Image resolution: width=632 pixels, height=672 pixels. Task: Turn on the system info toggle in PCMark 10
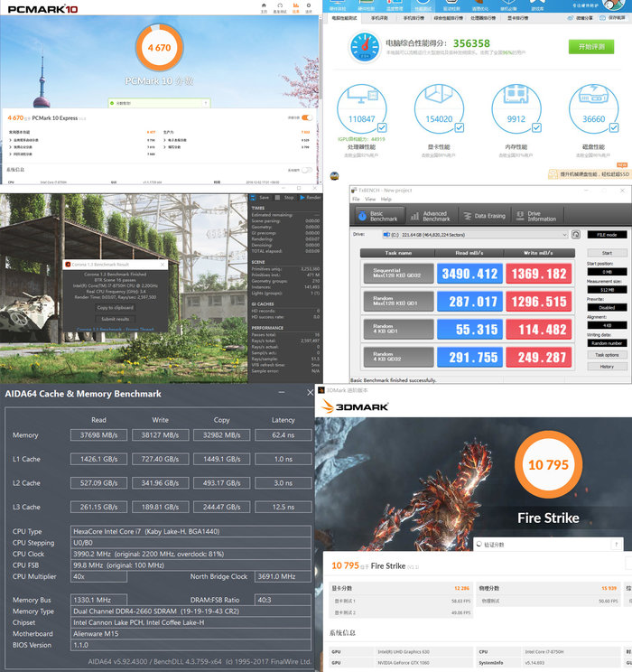[x=307, y=170]
